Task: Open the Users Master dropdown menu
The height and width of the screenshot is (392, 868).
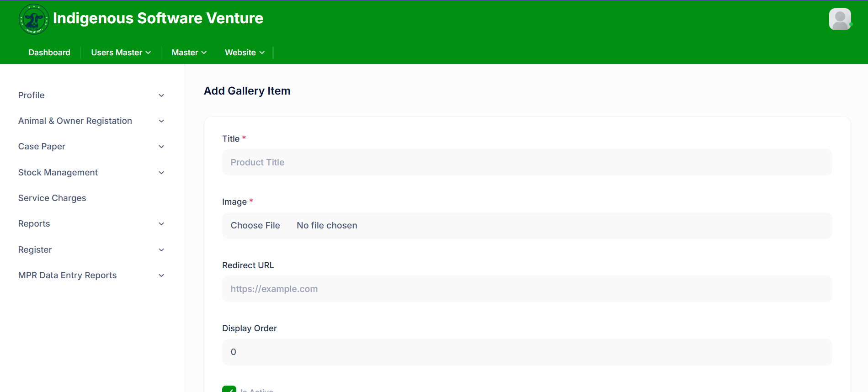Action: (121, 53)
